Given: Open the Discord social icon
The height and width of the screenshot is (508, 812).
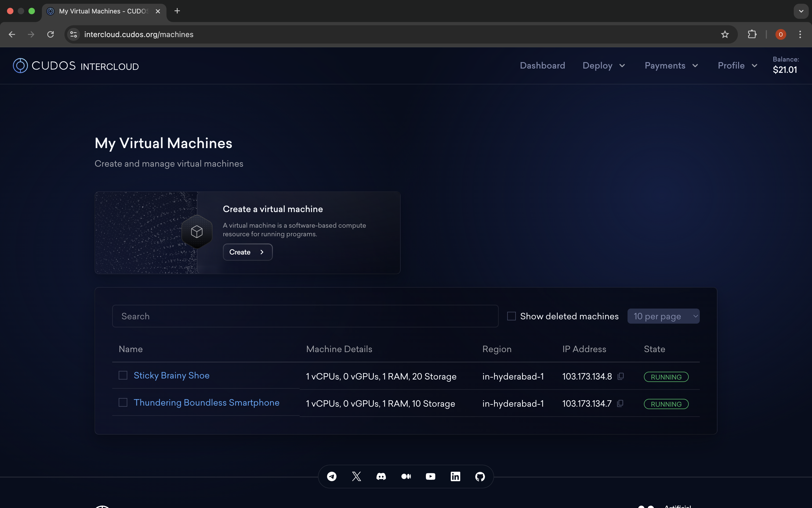Looking at the screenshot, I should pyautogui.click(x=381, y=476).
